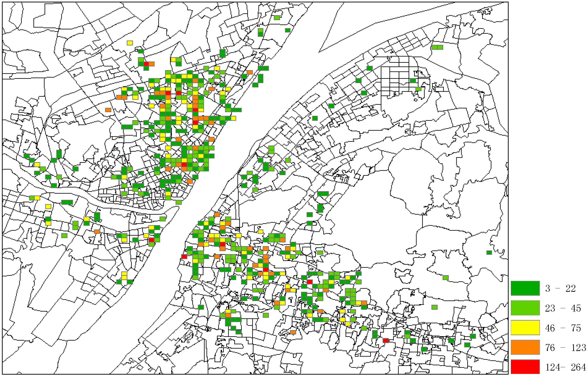Image resolution: width=588 pixels, height=377 pixels.
Task: Click the '76 - 123' legend label text
Action: 565,348
